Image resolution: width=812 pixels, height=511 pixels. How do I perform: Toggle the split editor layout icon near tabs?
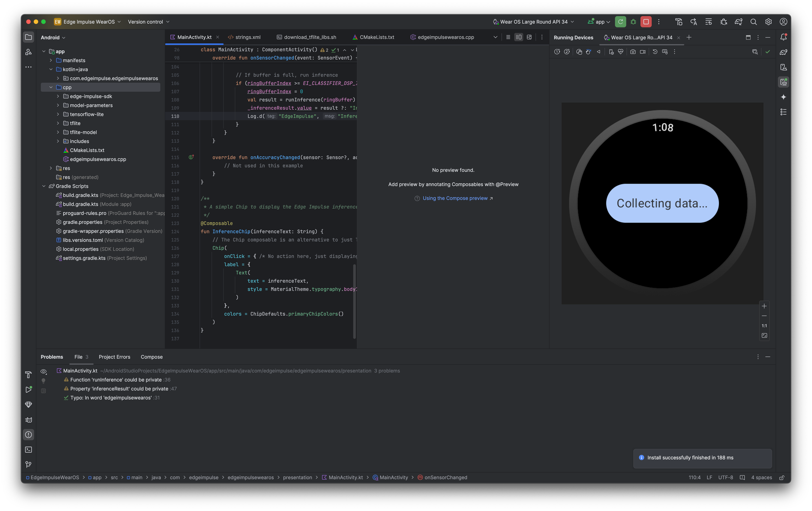coord(519,37)
